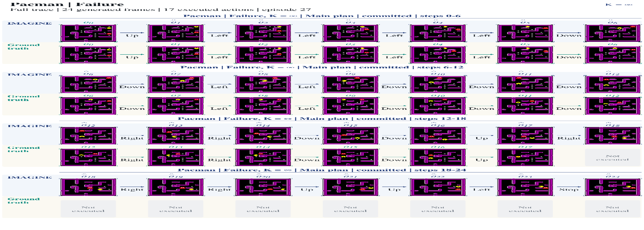Screen dimensions: 644x230
Task: Click the "Pacman | Failure" main title
Action: (x=67, y=4)
